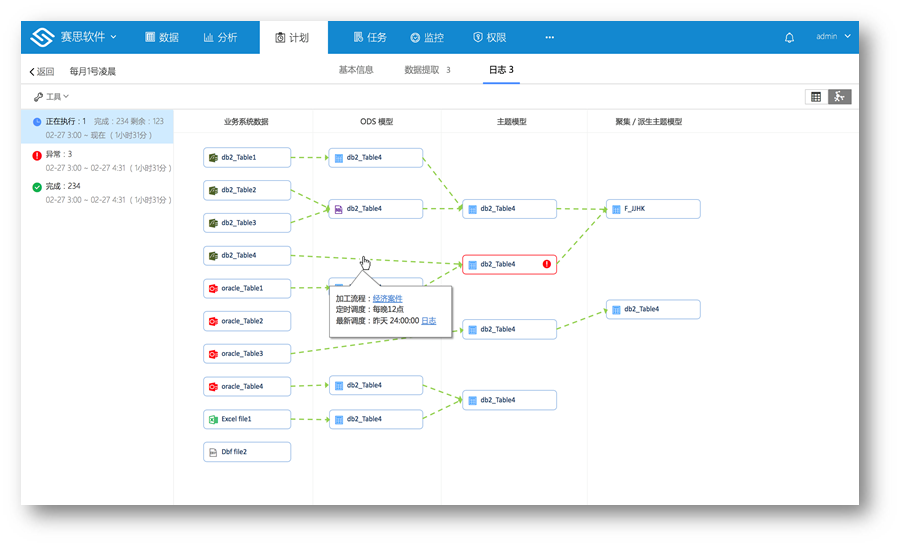Click the notification bell icon

[789, 38]
